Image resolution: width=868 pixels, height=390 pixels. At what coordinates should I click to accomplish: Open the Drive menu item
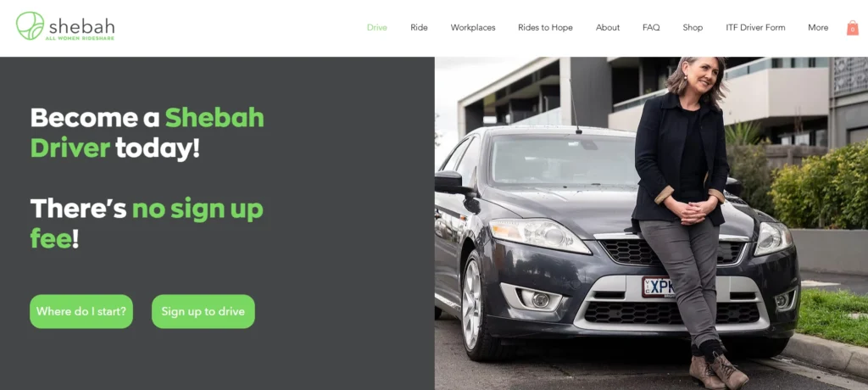(377, 28)
